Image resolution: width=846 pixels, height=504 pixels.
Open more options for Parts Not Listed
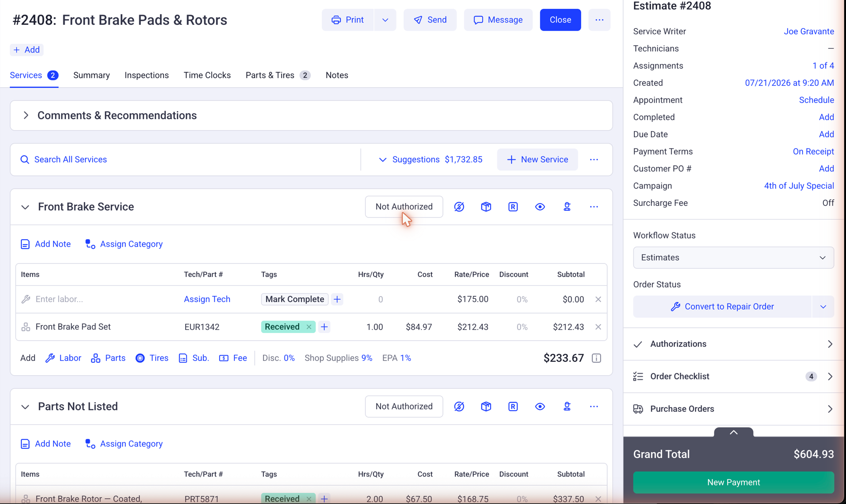point(594,407)
